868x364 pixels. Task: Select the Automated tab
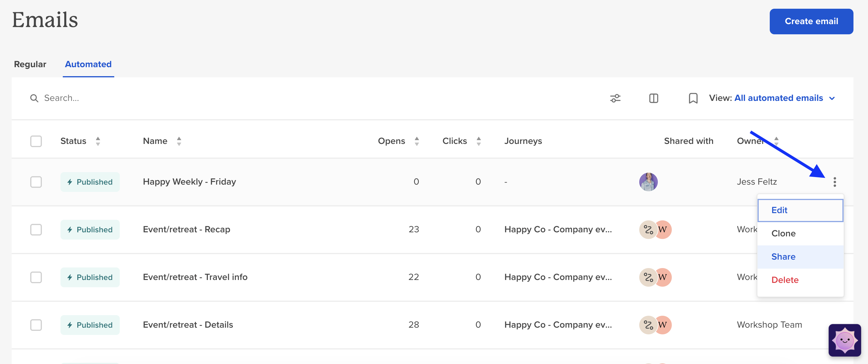[88, 64]
